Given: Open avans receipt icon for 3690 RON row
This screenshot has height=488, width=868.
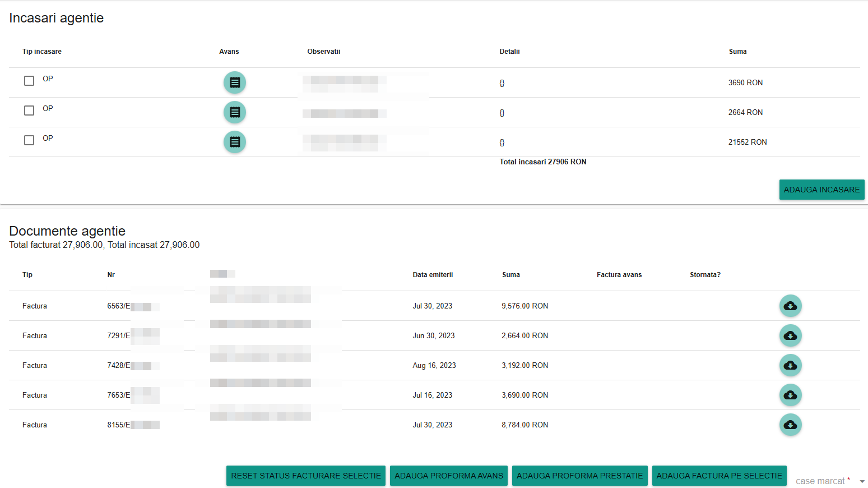Looking at the screenshot, I should [x=235, y=82].
